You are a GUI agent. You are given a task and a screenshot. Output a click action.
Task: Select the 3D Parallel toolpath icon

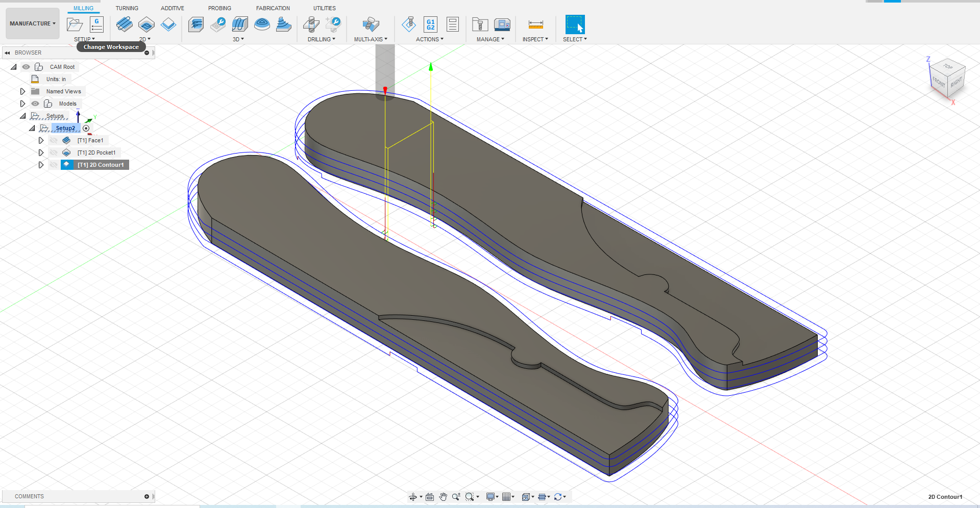[240, 24]
